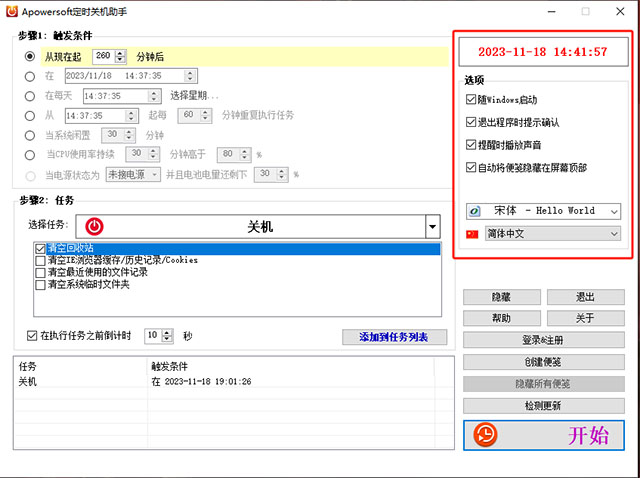Click the 在每天 14:37:35 time stepper
This screenshot has height=478, width=640.
[x=153, y=96]
